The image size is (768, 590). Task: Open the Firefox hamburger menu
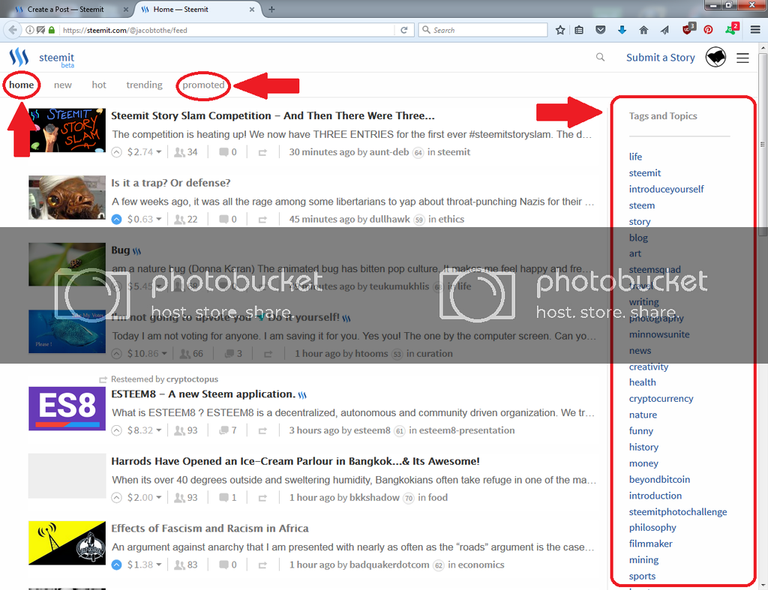pos(755,30)
